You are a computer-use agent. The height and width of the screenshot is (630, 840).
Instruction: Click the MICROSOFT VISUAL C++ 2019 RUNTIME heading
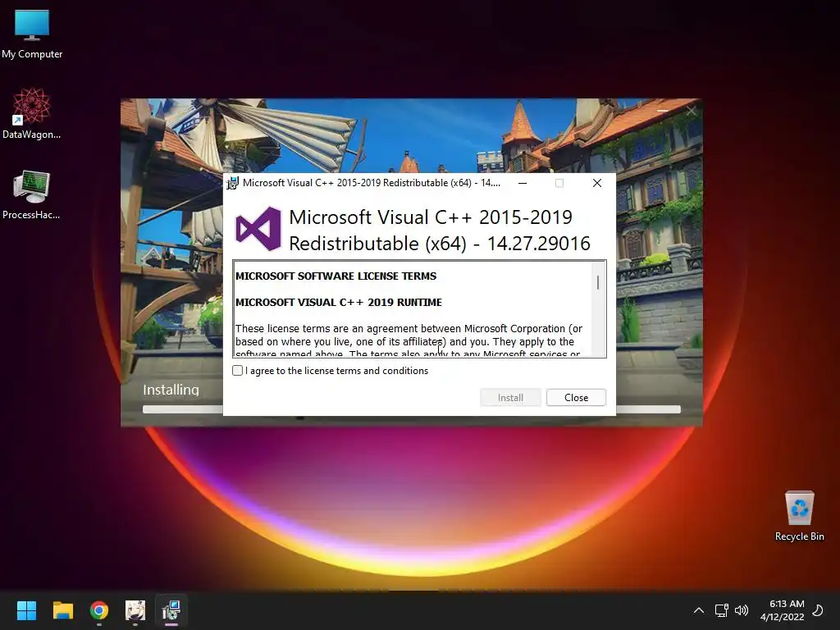339,302
